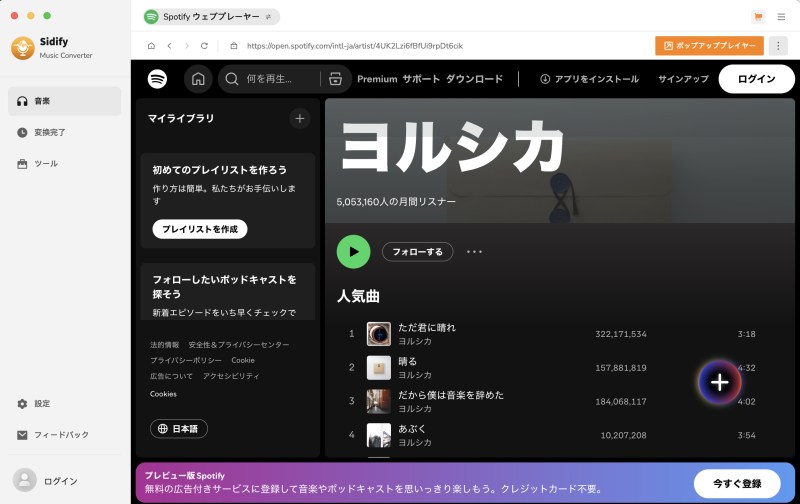Click the song title あぶく
This screenshot has width=800, height=504.
pyautogui.click(x=412, y=429)
